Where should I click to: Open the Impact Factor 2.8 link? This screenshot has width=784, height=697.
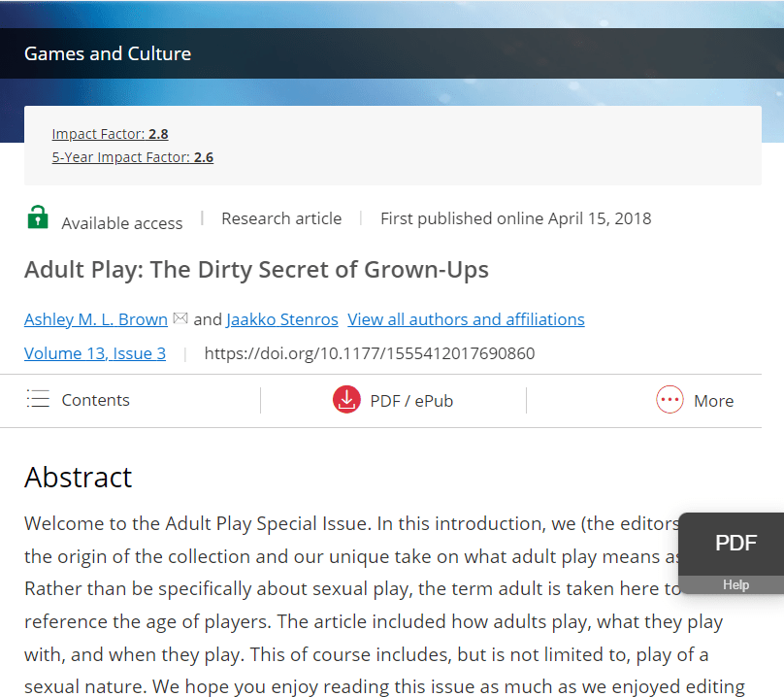pyautogui.click(x=110, y=134)
